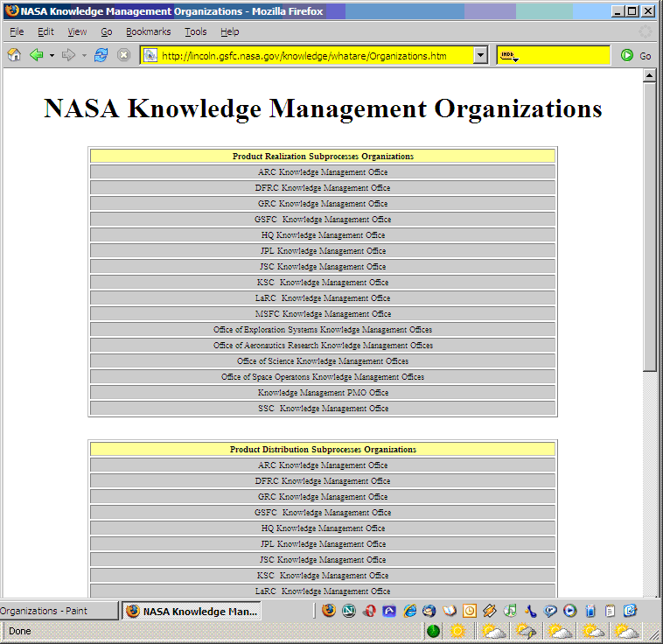Viewport: 663px width, 644px height.
Task: Open the open-book icon in the taskbar
Action: click(450, 611)
